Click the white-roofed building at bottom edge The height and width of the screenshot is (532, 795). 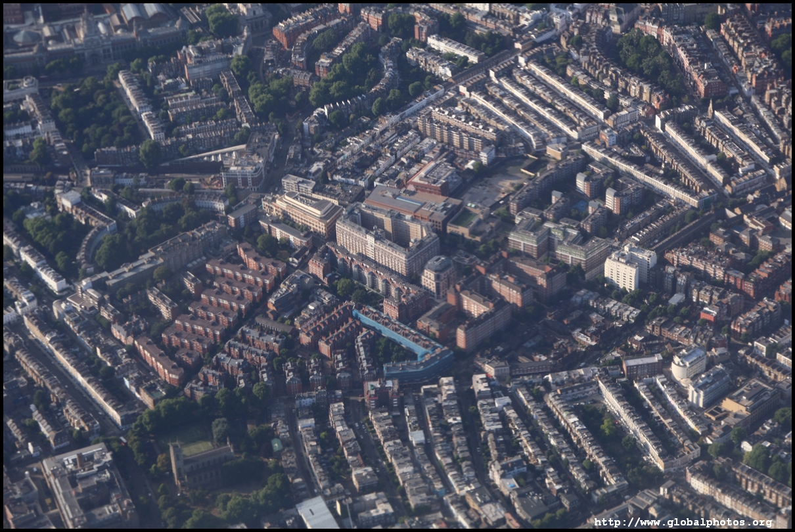(x=317, y=513)
